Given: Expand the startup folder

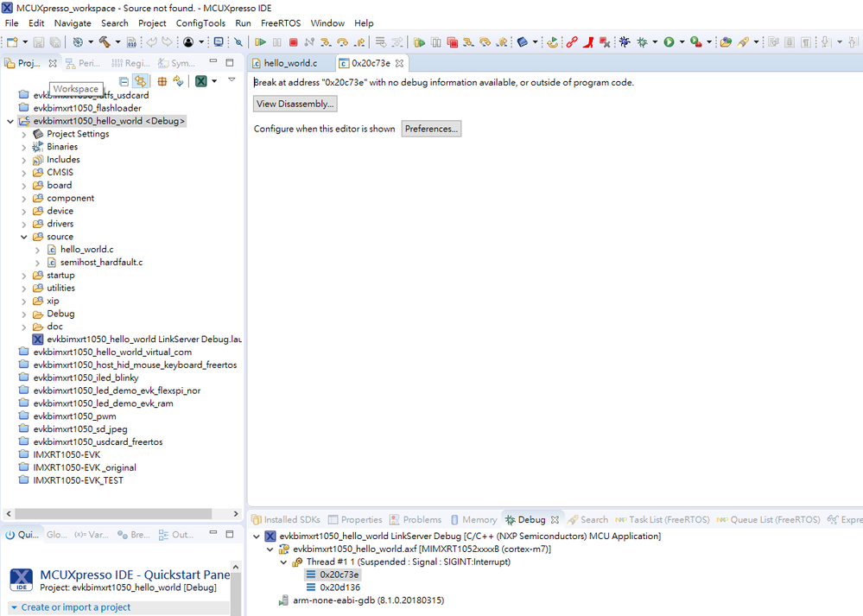Looking at the screenshot, I should coord(23,276).
